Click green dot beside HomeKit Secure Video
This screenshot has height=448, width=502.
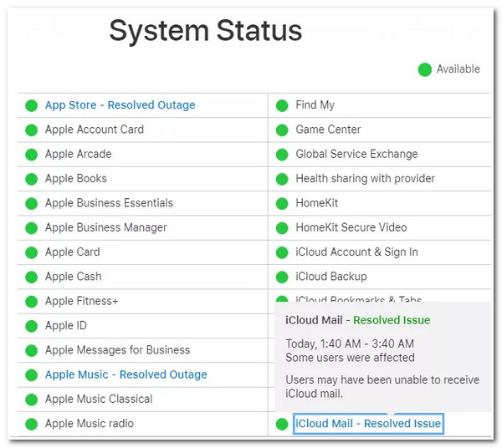coord(282,228)
